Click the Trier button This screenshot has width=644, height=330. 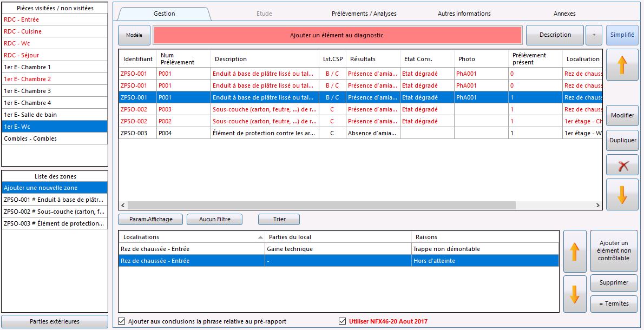click(279, 219)
